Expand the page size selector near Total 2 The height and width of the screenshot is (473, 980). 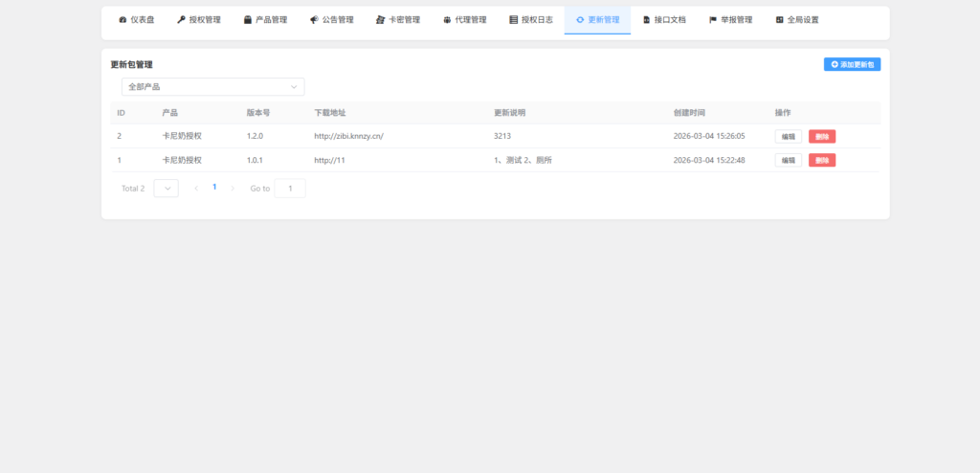click(166, 189)
